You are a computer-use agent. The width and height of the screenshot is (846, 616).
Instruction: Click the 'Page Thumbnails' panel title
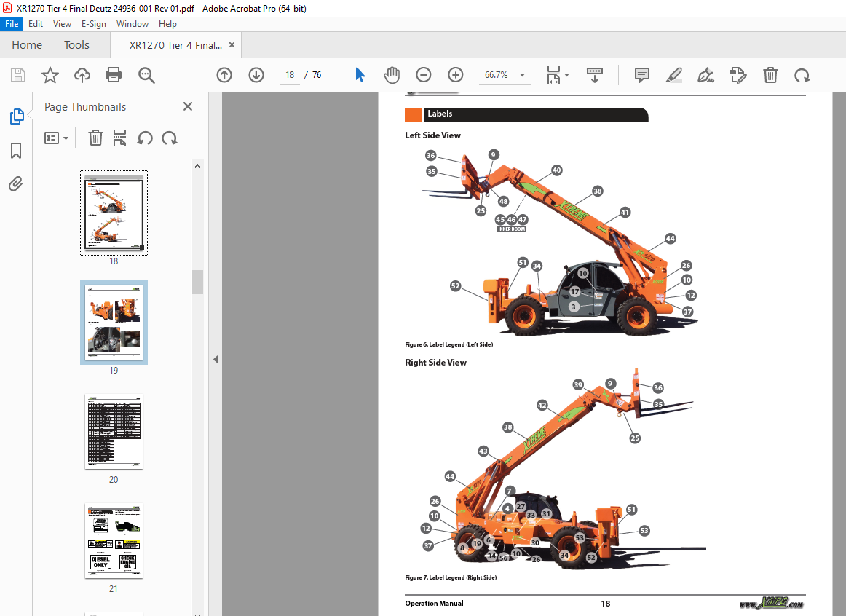[85, 107]
